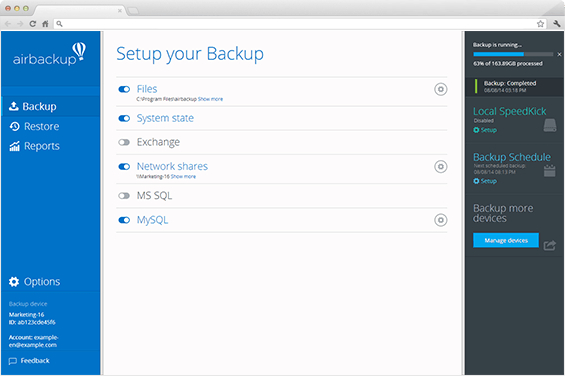565x376 pixels.
Task: Click the 63% of 163.89GB processed text
Action: [508, 63]
